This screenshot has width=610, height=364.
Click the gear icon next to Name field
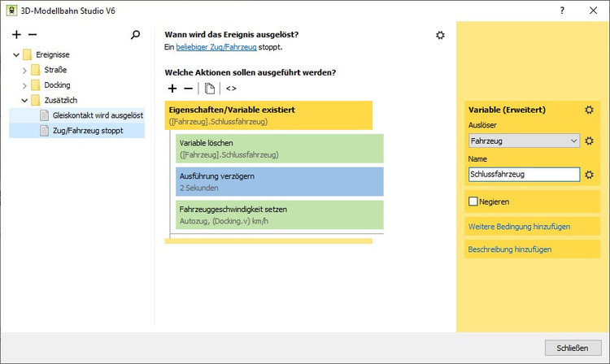[x=589, y=174]
